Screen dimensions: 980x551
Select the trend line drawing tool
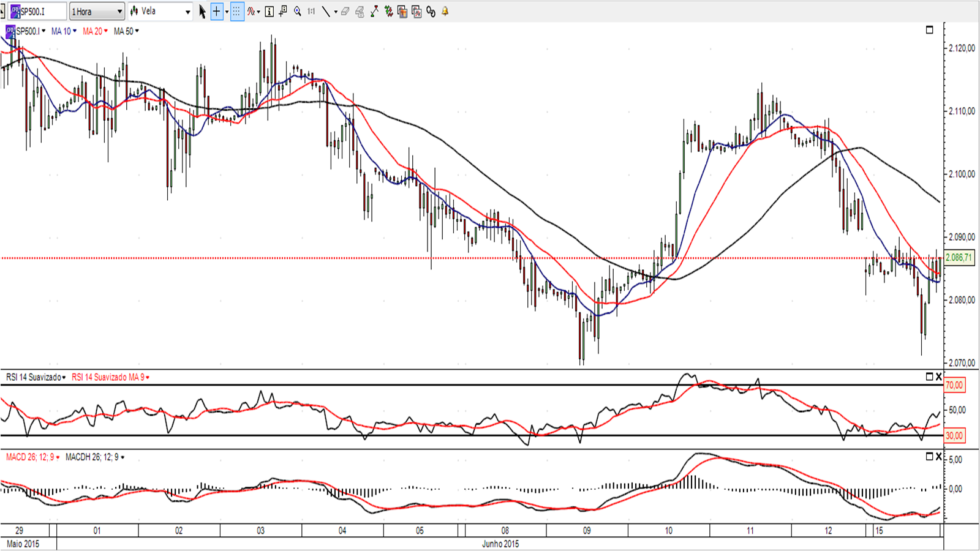pyautogui.click(x=326, y=12)
